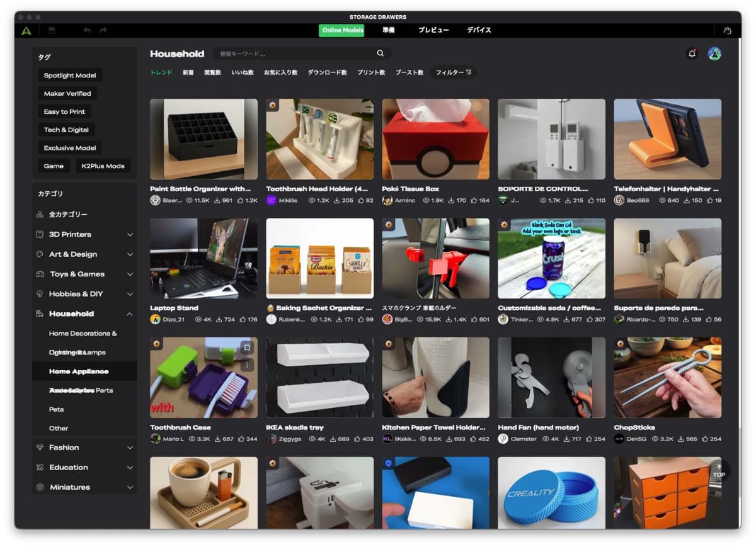
Task: Click the 全カテゴリー icon
Action: point(40,215)
